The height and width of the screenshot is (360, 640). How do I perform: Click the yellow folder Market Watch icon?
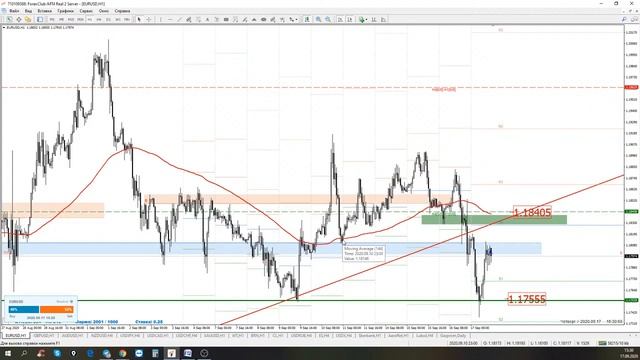pyautogui.click(x=28, y=20)
